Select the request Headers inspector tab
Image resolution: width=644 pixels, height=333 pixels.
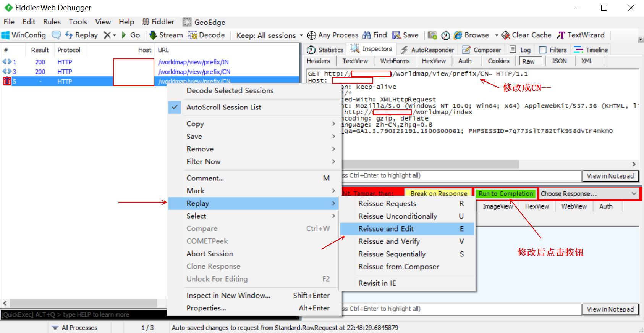tap(318, 61)
